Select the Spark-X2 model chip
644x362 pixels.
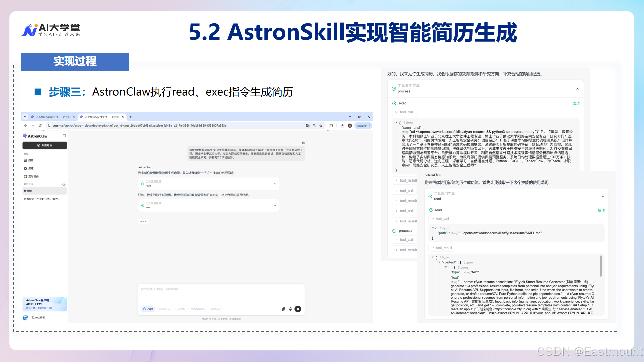(x=165, y=309)
